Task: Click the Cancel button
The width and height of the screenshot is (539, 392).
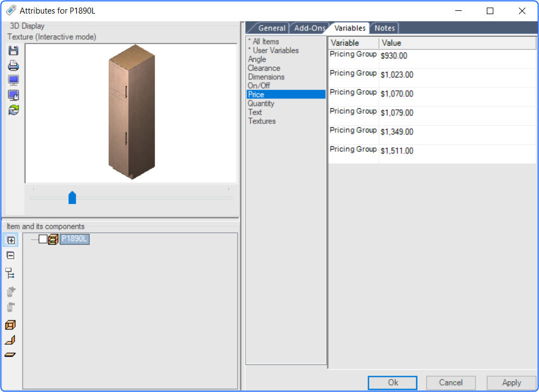Action: tap(451, 383)
